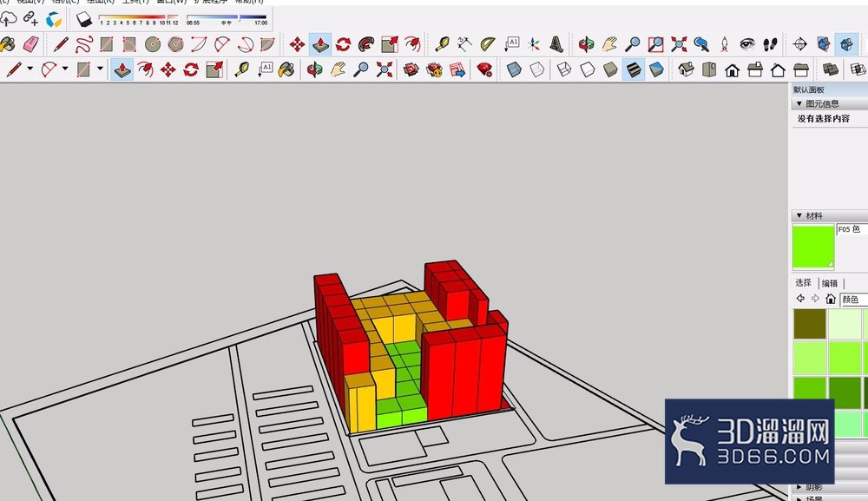The width and height of the screenshot is (868, 501).
Task: Click the time-of-day shadow slider
Action: tap(227, 19)
